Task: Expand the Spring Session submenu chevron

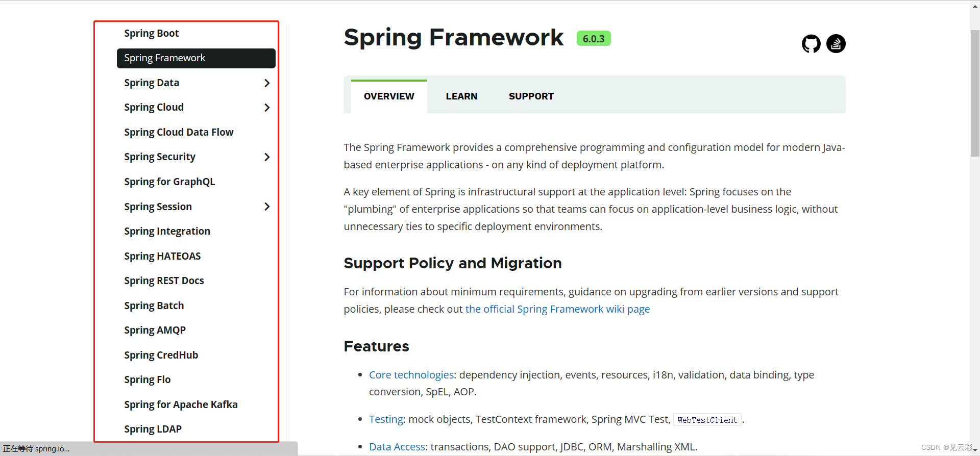Action: coord(267,207)
